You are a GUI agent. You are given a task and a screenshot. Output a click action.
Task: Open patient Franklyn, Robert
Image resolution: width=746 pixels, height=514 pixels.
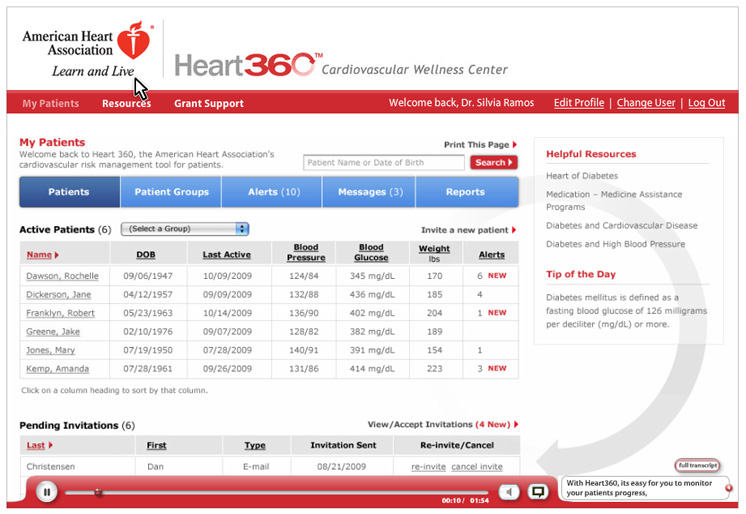click(x=60, y=313)
